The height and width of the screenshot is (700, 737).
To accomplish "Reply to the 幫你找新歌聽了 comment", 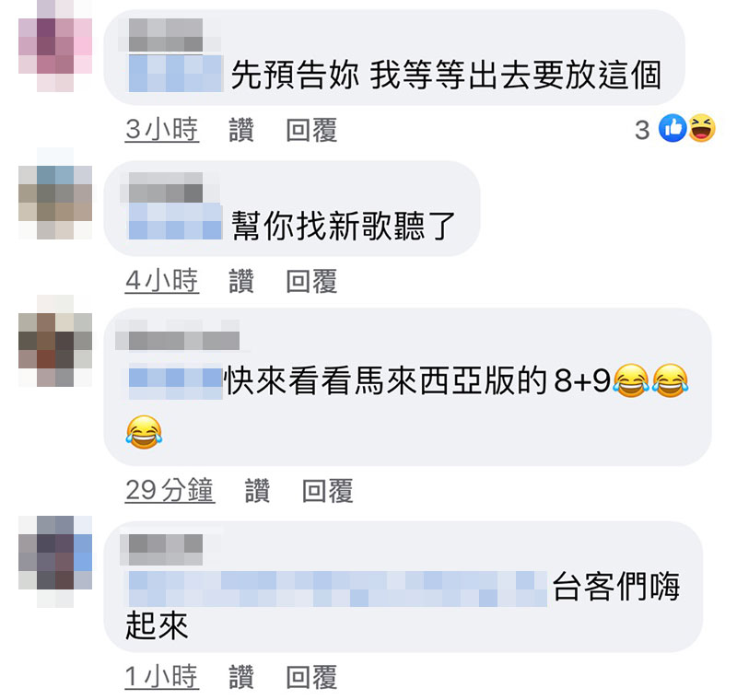I will coord(311,281).
